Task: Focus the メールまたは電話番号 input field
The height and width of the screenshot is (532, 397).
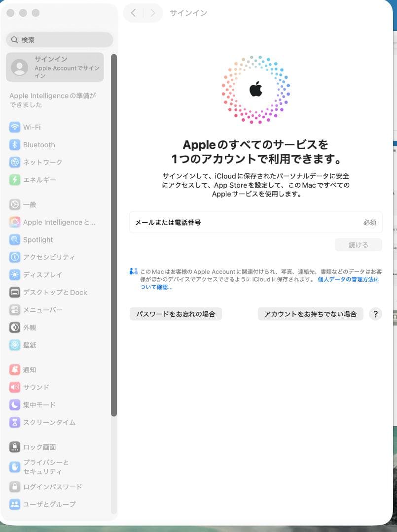Action: 255,223
